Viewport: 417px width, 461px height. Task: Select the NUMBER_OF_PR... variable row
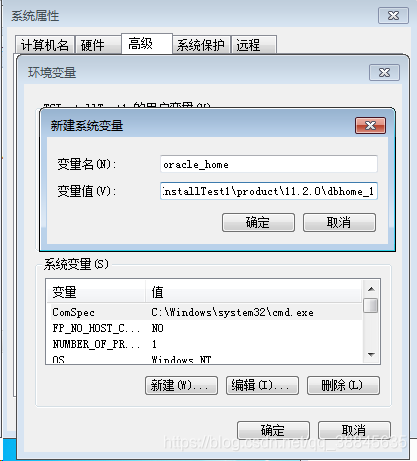[x=206, y=344]
